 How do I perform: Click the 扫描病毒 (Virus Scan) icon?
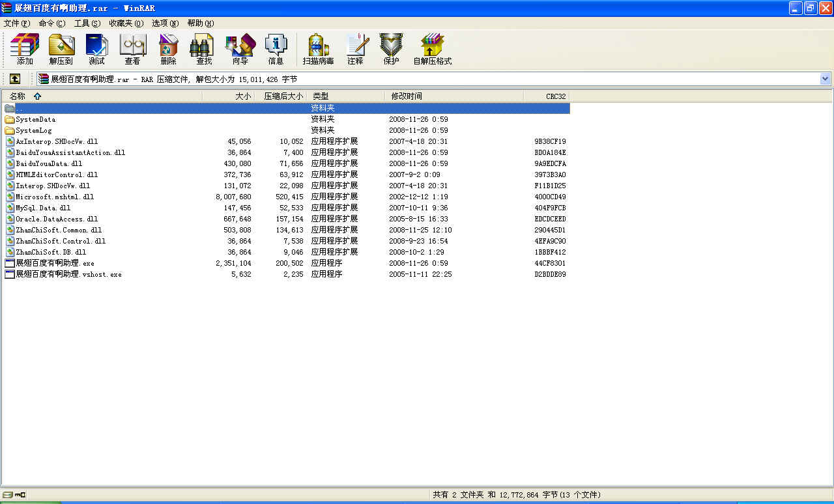pos(318,49)
